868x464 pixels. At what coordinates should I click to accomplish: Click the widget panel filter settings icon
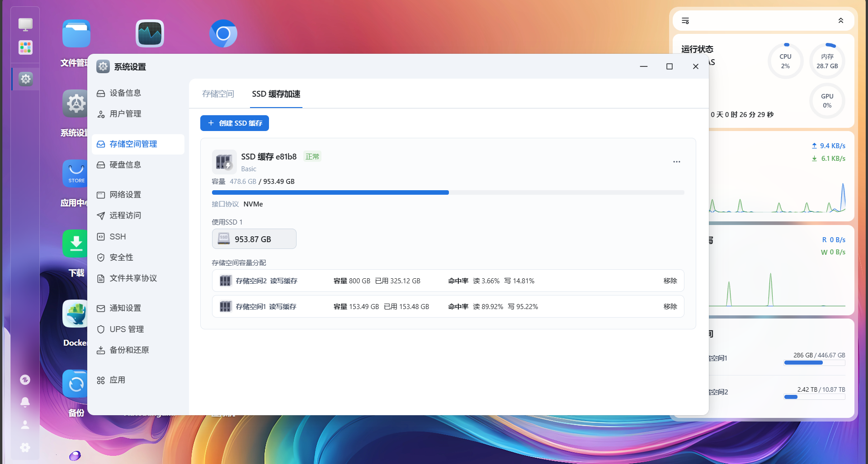pos(685,21)
